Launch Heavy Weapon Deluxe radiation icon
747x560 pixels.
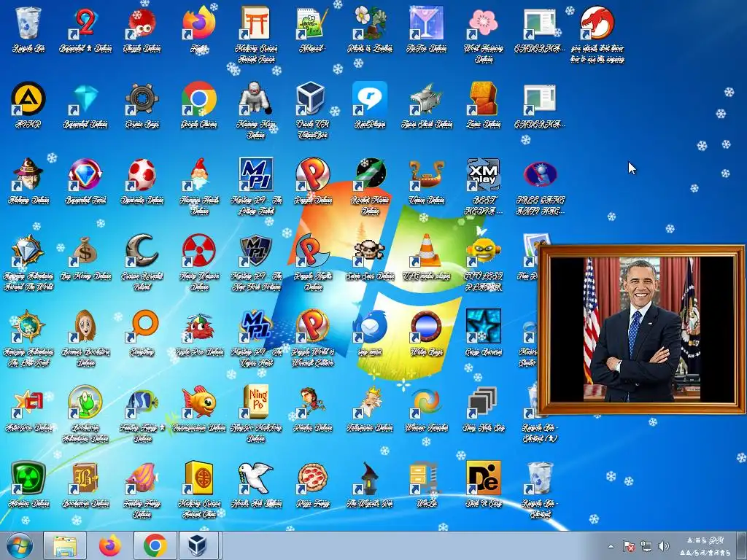pos(198,250)
